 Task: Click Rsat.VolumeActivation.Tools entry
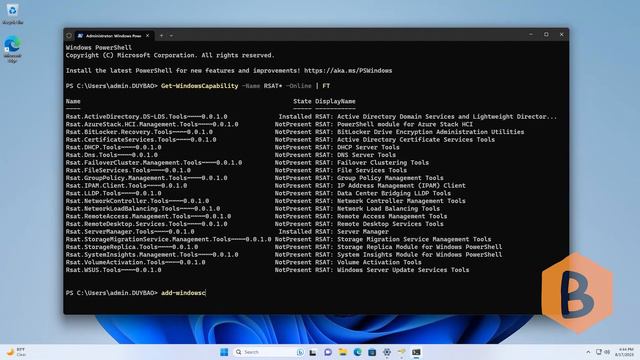[136, 262]
